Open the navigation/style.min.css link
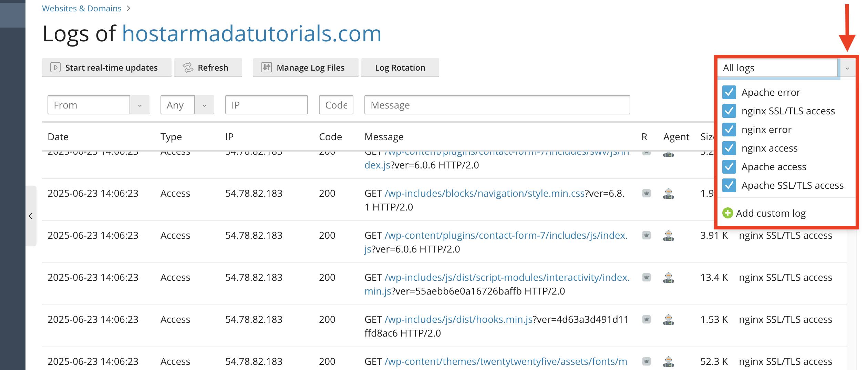The width and height of the screenshot is (868, 370). coord(485,193)
